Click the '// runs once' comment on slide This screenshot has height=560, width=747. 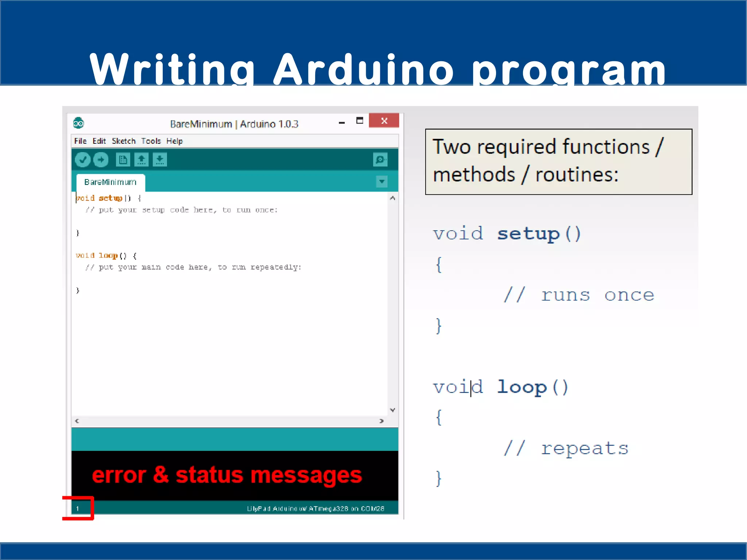click(579, 295)
